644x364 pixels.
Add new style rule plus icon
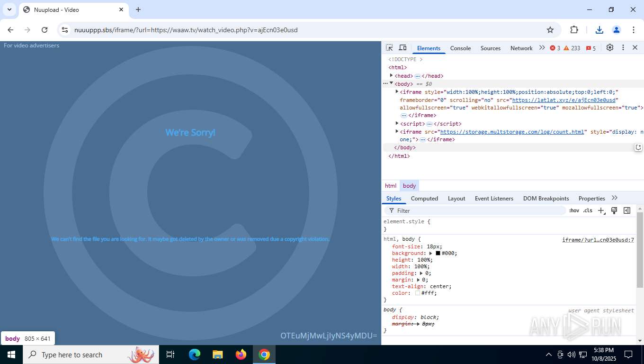[601, 210]
